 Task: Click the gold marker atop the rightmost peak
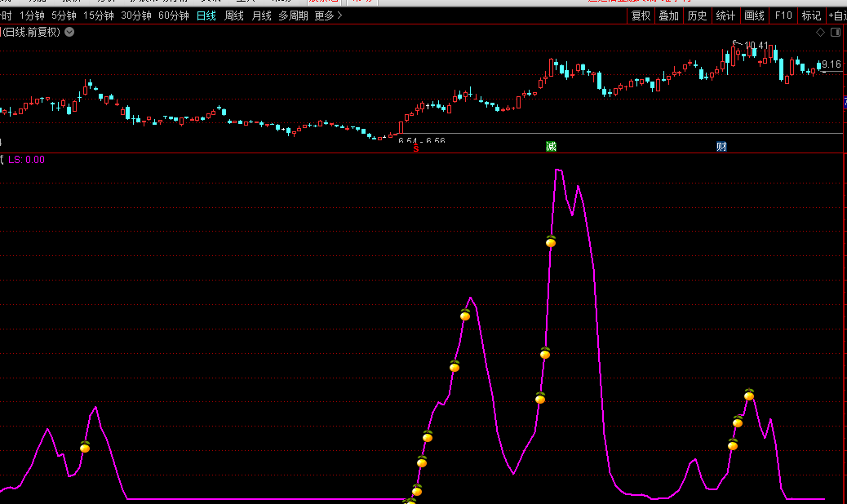[x=749, y=395]
